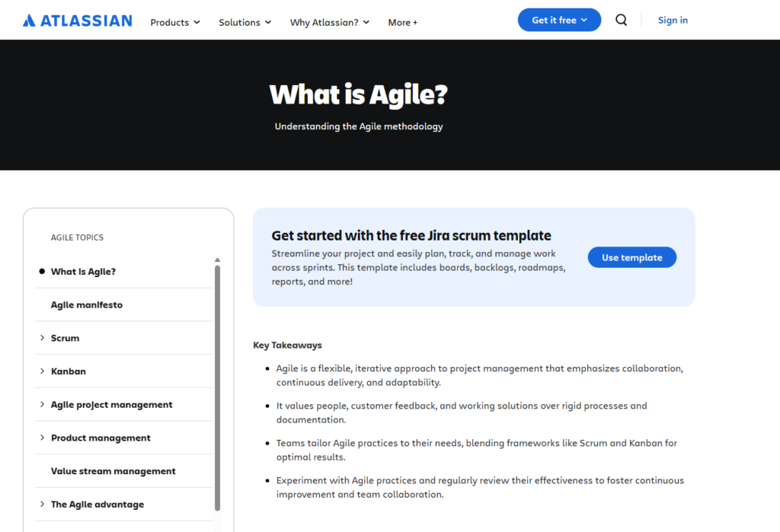This screenshot has width=780, height=532.
Task: Click the AGILE TOPICS heading
Action: tap(77, 237)
